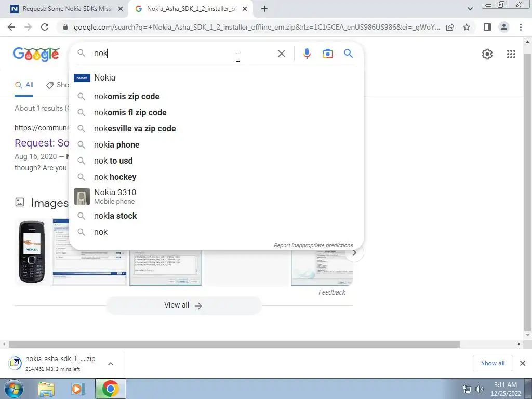This screenshot has width=532, height=399.
Task: Select the Nokia 3310 mobile phone suggestion
Action: pyautogui.click(x=216, y=196)
